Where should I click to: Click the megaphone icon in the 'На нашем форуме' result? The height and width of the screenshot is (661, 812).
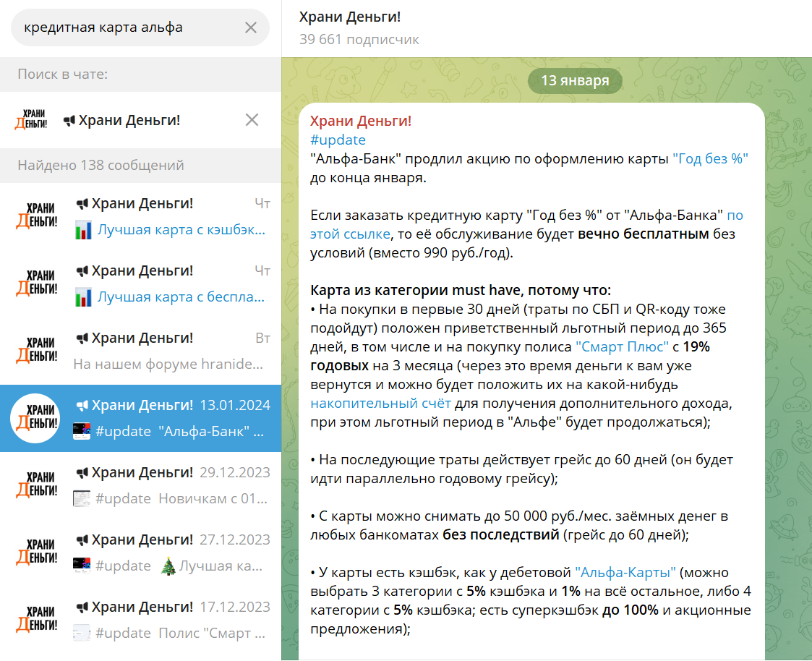(82, 338)
